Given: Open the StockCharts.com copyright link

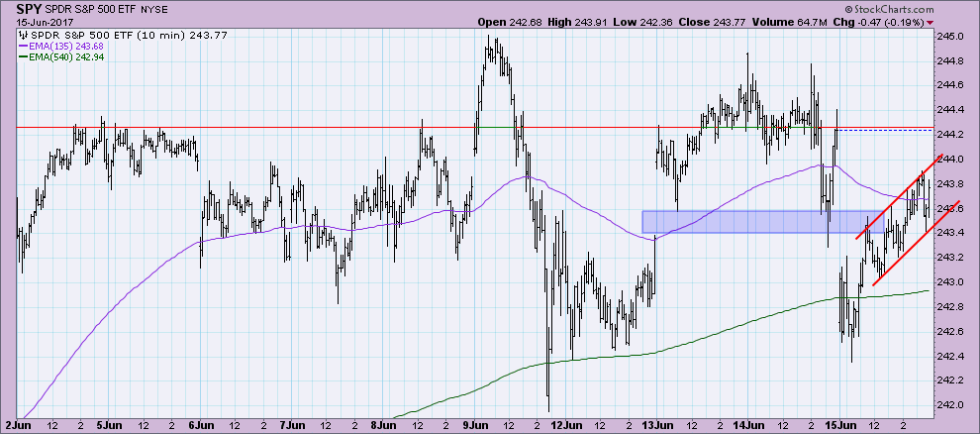Looking at the screenshot, I should tap(889, 10).
